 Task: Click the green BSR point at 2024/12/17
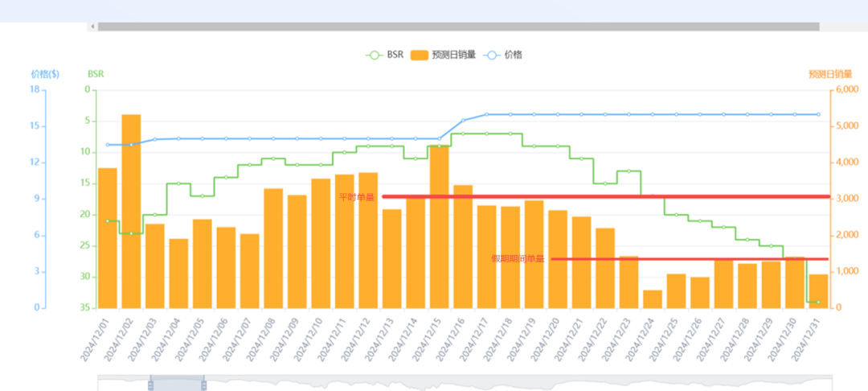[487, 134]
